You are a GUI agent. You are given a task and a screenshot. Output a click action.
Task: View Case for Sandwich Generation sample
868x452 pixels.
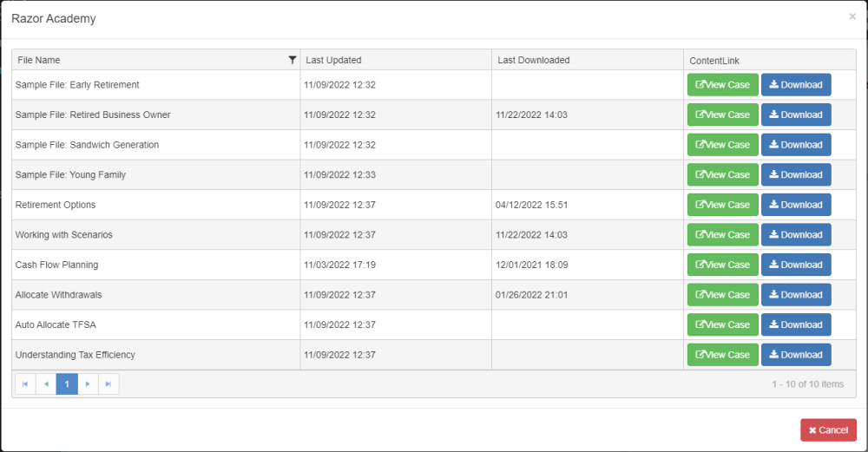click(x=722, y=145)
